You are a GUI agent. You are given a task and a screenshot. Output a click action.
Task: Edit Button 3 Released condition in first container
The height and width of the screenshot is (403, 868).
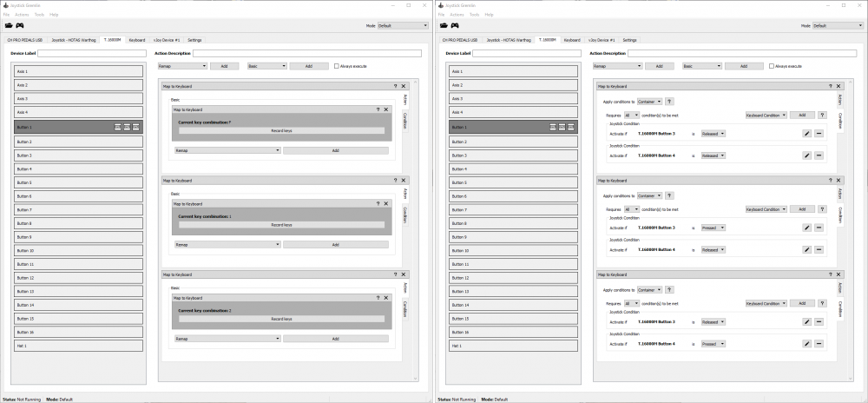[806, 134]
